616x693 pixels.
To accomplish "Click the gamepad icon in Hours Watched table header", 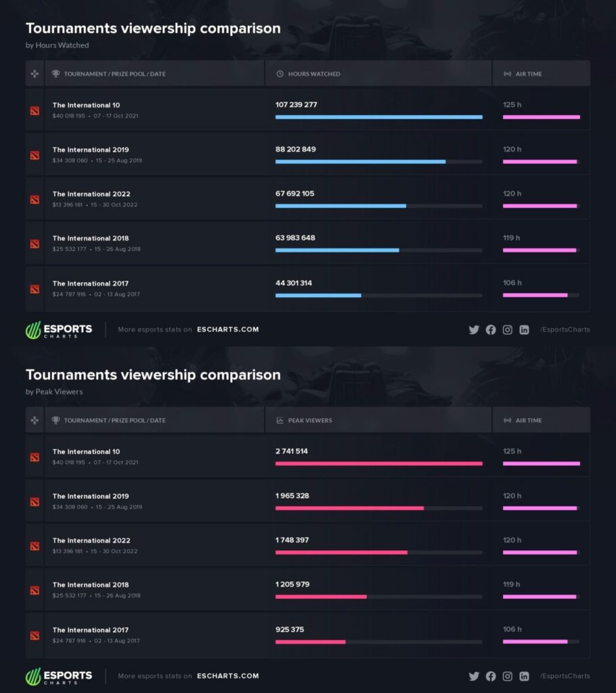I will coord(35,74).
